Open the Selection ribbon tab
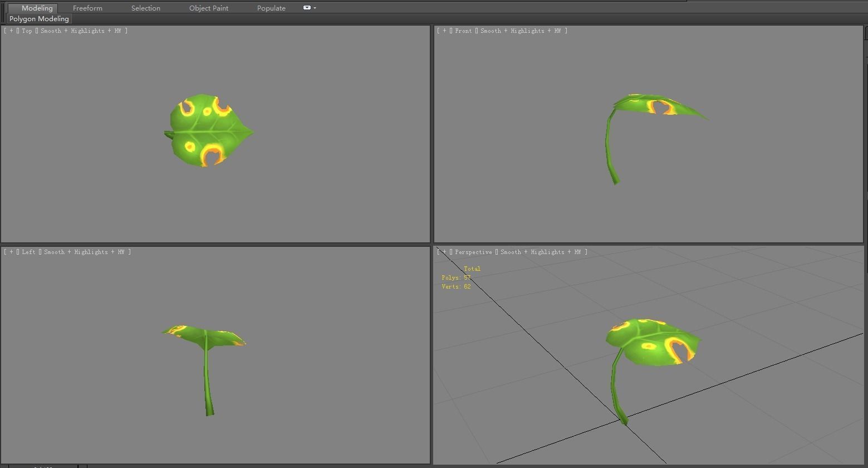 pos(146,8)
